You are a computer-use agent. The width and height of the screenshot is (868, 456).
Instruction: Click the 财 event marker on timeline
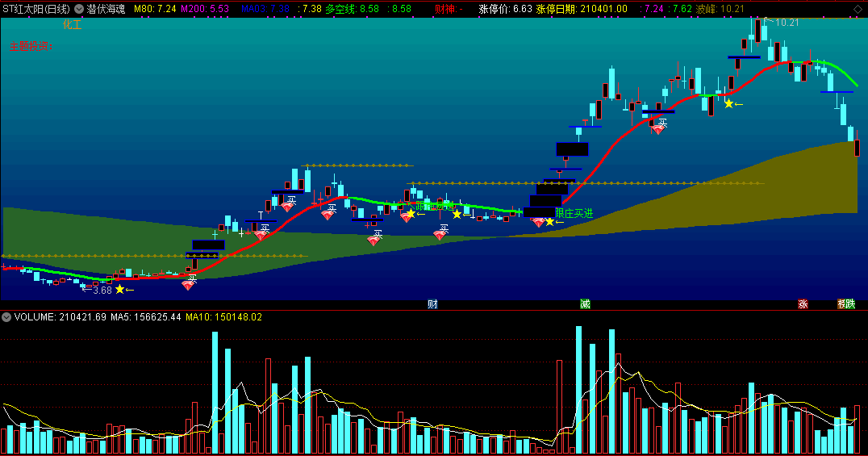click(x=433, y=303)
